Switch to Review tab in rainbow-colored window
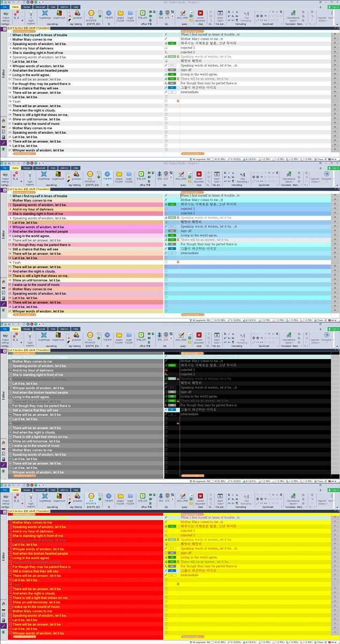 (x=27, y=167)
